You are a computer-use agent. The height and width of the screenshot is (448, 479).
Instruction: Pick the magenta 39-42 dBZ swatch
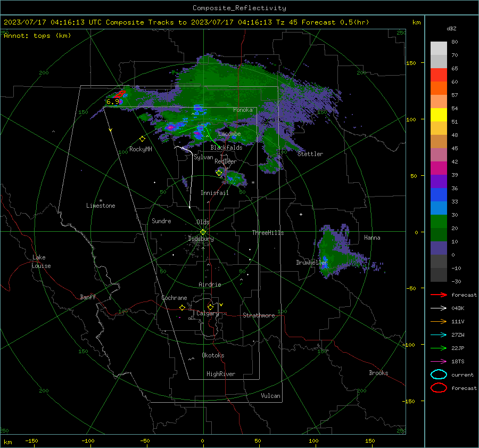[439, 168]
